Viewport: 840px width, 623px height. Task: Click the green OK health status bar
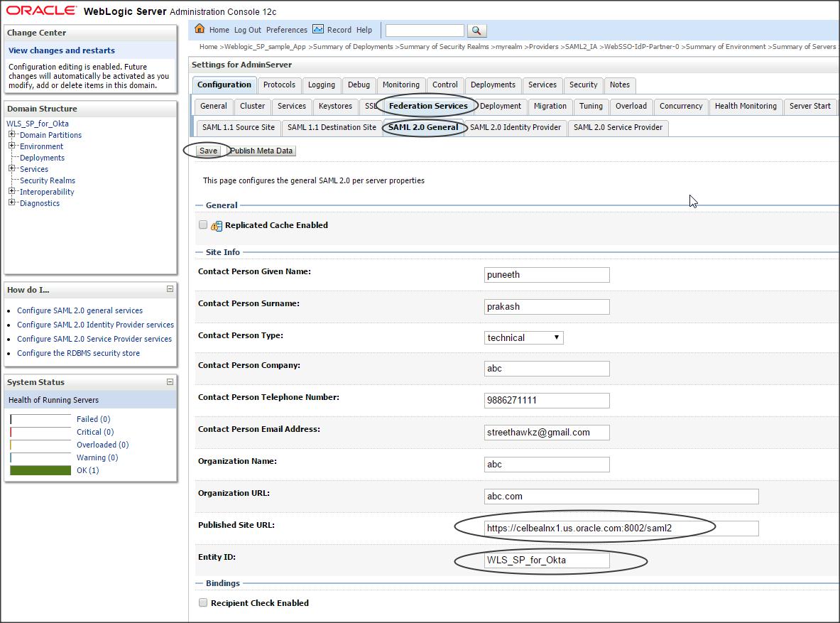click(40, 470)
